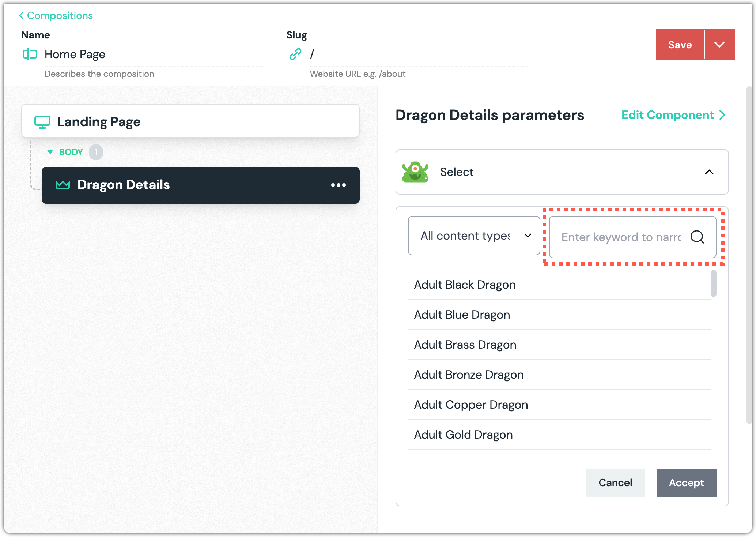Click the Cancel button
The height and width of the screenshot is (537, 756).
[x=615, y=482]
